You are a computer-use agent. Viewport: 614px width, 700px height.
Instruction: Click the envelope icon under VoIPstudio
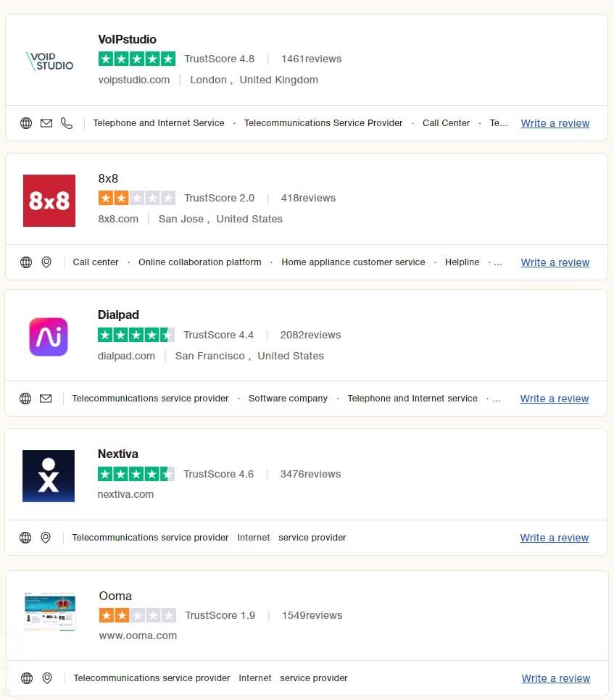[46, 123]
